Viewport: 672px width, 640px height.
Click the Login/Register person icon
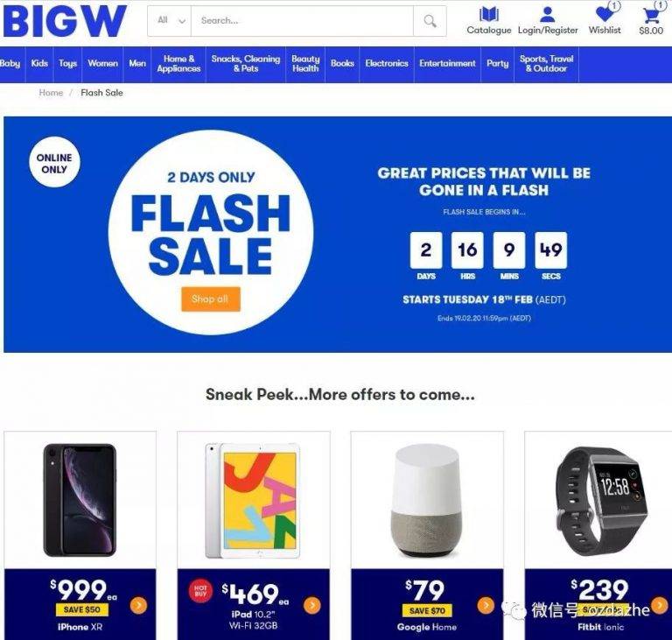[x=547, y=14]
